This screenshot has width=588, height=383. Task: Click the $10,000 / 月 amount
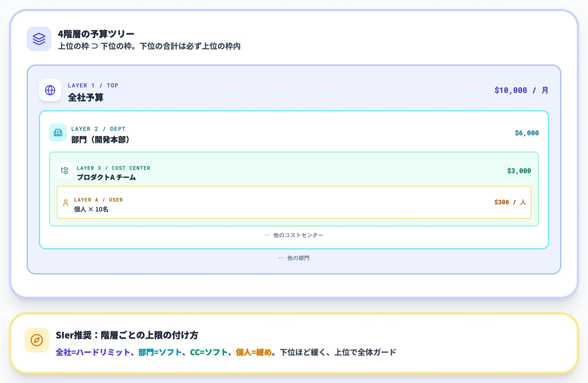click(521, 90)
